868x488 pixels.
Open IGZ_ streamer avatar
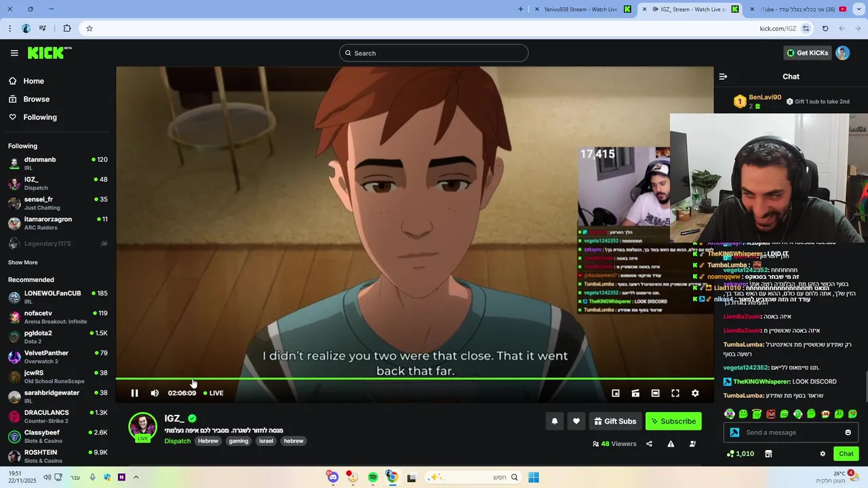(x=143, y=426)
